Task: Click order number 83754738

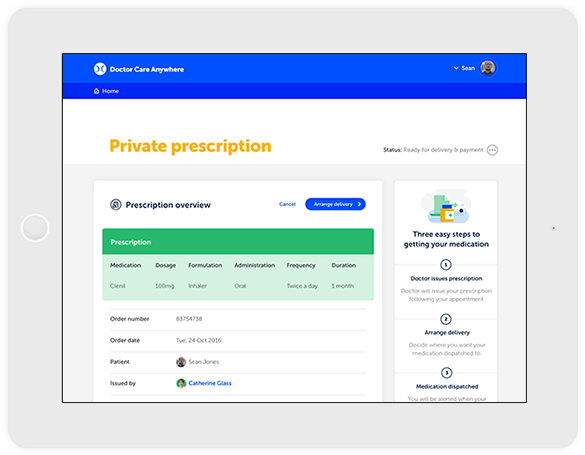Action: tap(189, 319)
